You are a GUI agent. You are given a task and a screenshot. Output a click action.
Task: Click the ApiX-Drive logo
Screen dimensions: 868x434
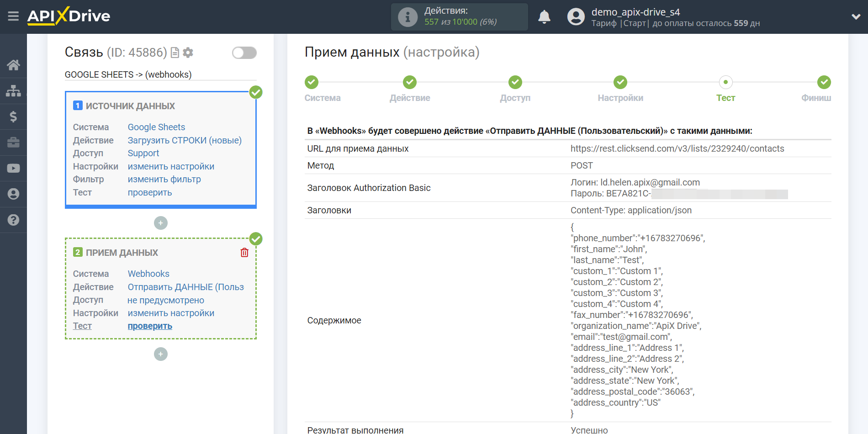tap(69, 16)
